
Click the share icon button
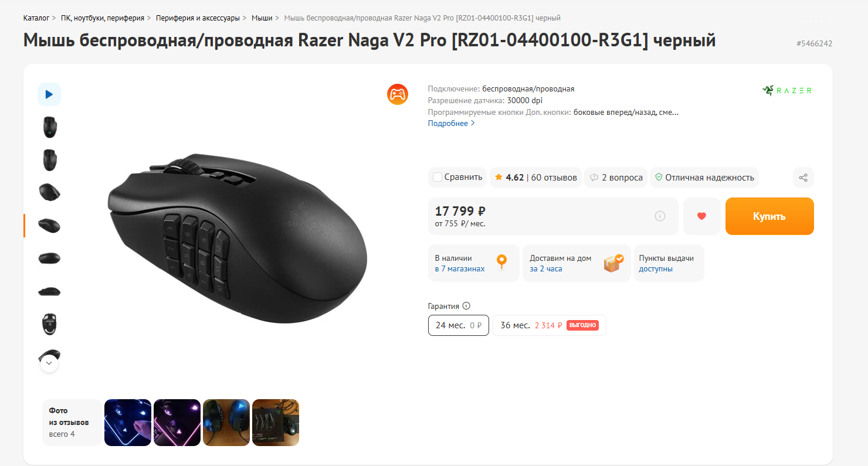coord(803,178)
